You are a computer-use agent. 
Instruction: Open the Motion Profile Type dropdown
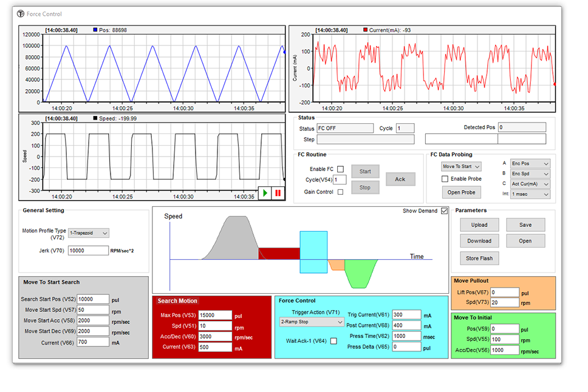[x=88, y=233]
